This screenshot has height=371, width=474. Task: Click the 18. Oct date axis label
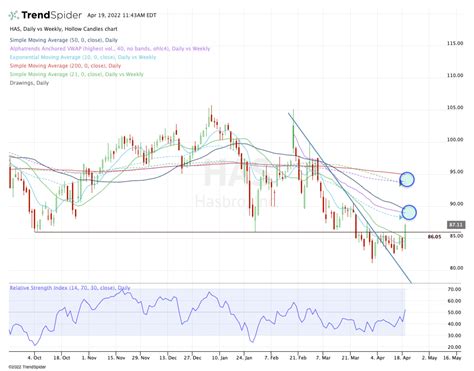(x=62, y=358)
